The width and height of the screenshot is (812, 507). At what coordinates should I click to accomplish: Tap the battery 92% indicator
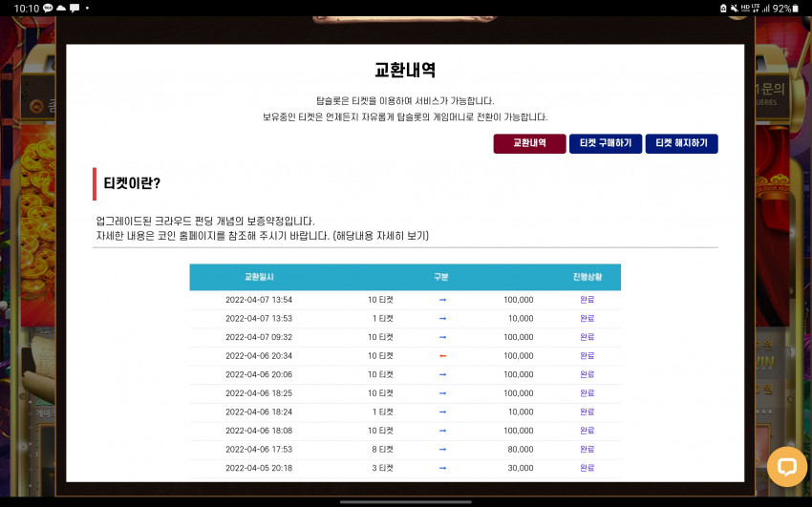pyautogui.click(x=786, y=9)
